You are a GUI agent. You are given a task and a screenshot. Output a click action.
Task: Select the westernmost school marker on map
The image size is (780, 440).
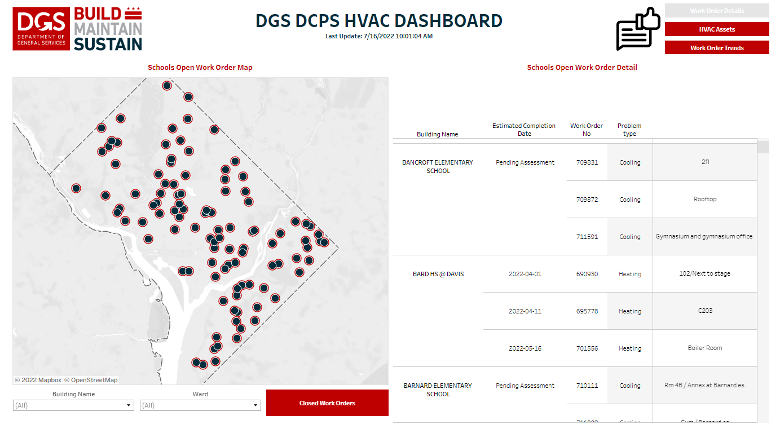click(76, 186)
